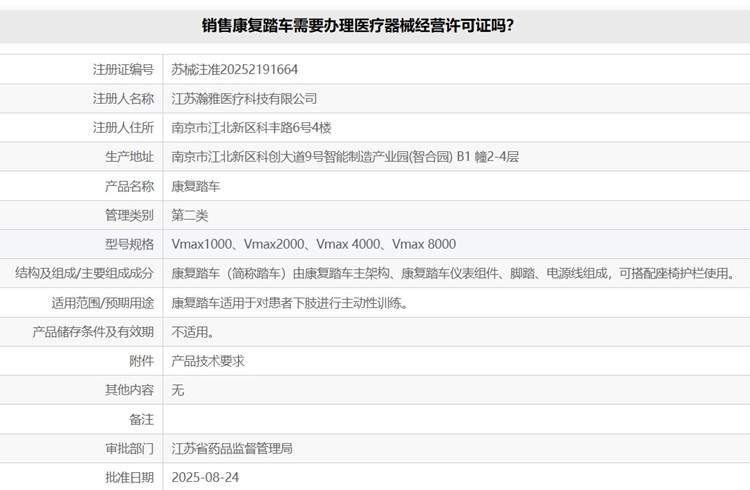Click the registrant address 南京市江北新区科丰路6号4楼
This screenshot has width=750, height=490.
point(251,128)
